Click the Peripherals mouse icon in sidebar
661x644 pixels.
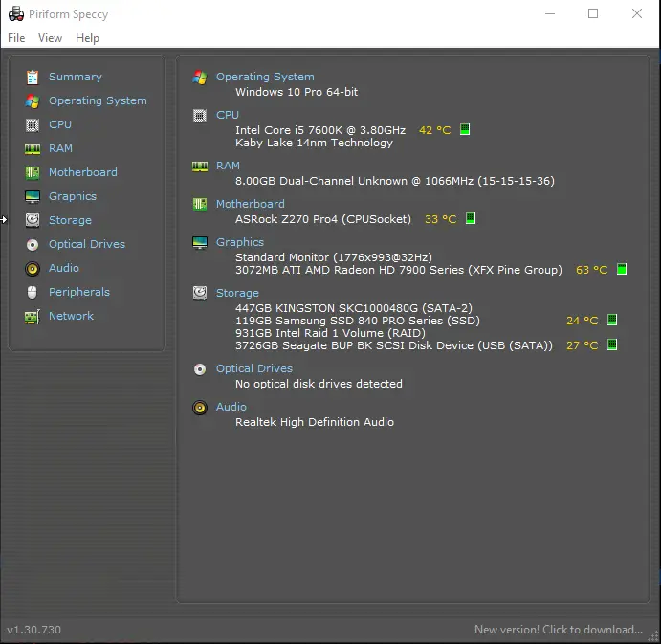click(x=32, y=292)
